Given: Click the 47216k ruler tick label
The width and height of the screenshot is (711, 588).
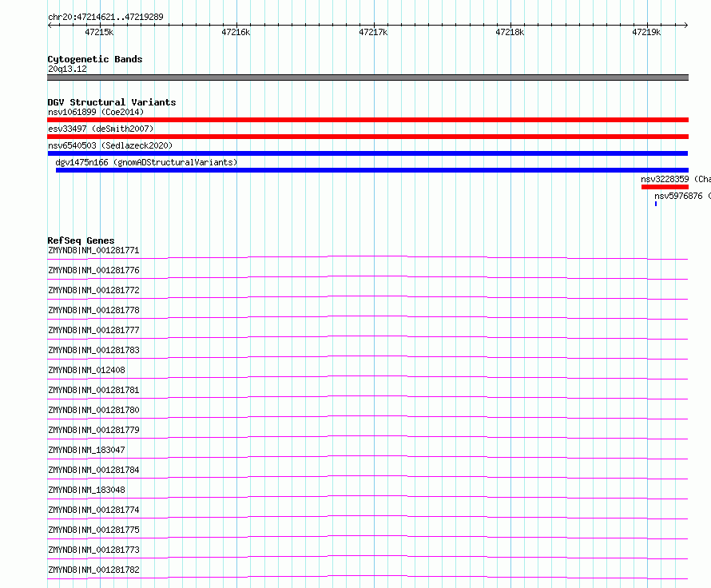Looking at the screenshot, I should click(x=236, y=32).
